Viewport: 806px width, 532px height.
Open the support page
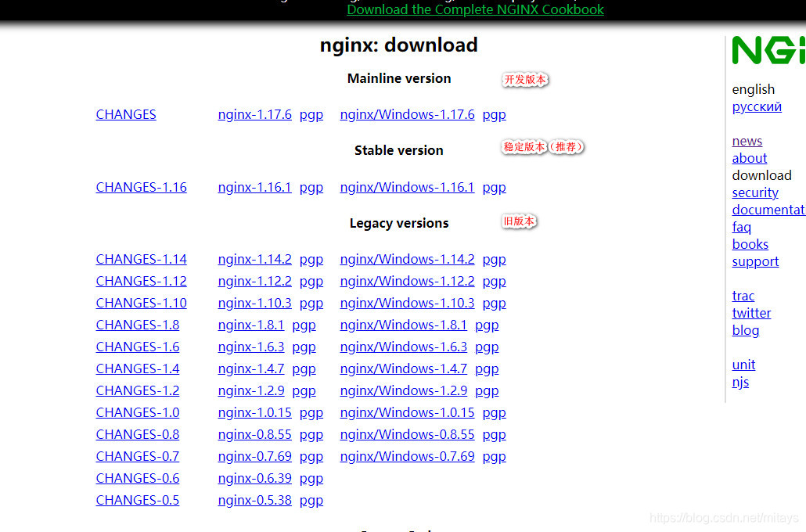pyautogui.click(x=755, y=261)
